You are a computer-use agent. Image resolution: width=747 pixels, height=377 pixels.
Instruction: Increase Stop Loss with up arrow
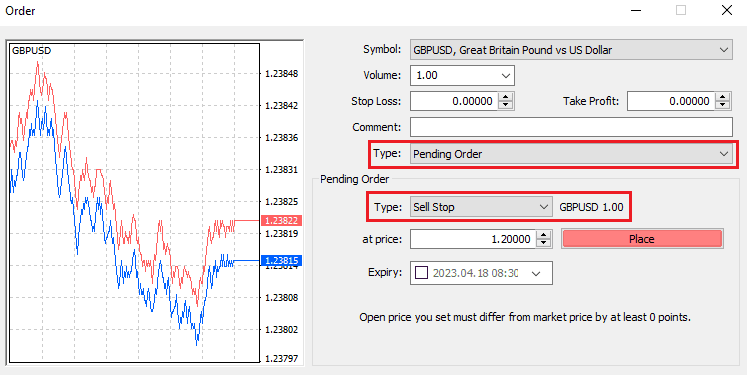[x=506, y=96]
